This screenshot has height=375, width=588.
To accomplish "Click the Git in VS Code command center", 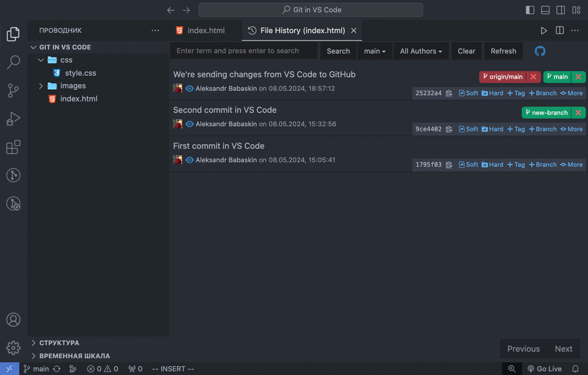I will coord(310,10).
